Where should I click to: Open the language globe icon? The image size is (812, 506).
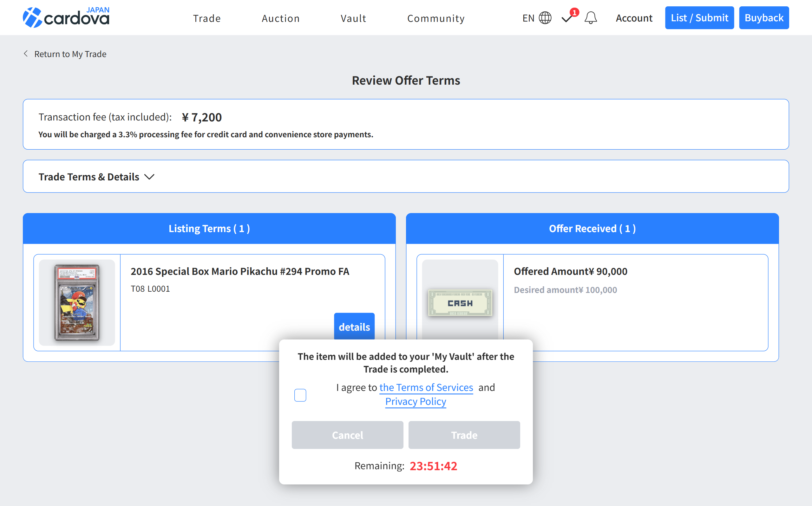coord(545,18)
